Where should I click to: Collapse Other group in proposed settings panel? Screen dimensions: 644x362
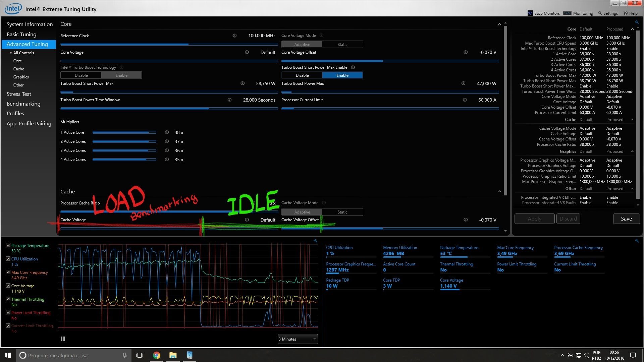pos(632,189)
